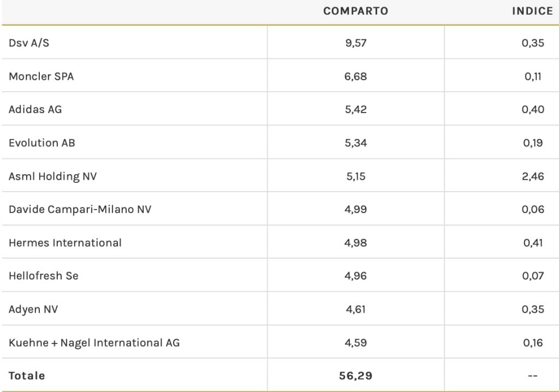Click the 4,59 comparto cell

[x=355, y=343]
